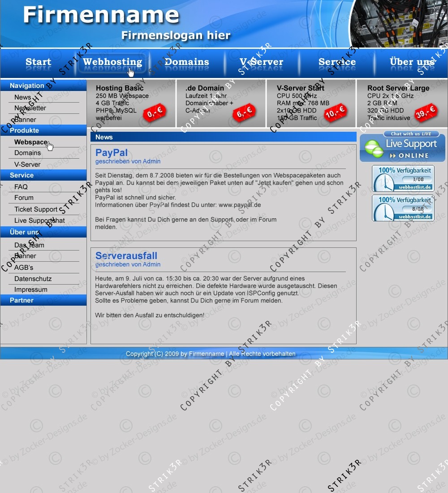The height and width of the screenshot is (493, 448).
Task: Click the red 39,- € price tag
Action: pos(425,113)
